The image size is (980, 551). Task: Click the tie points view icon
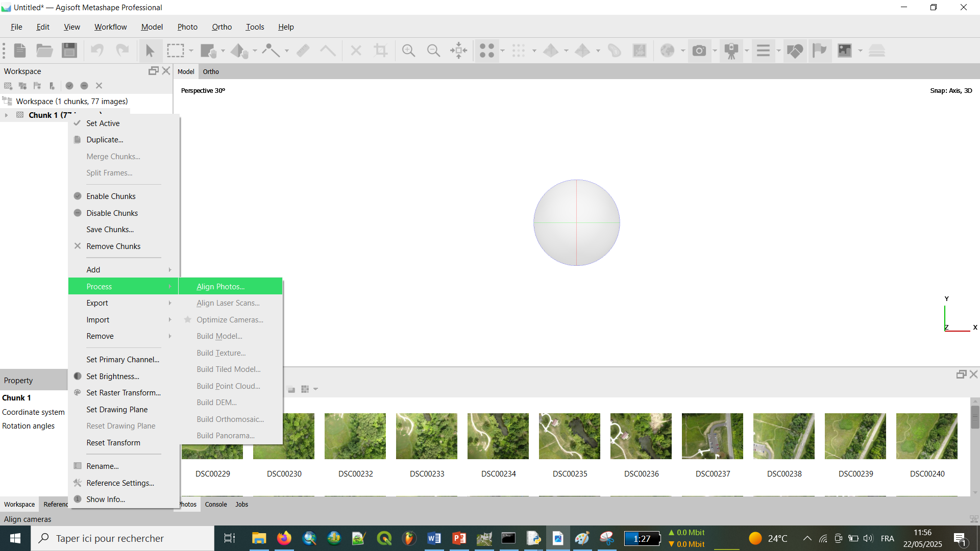pos(486,51)
